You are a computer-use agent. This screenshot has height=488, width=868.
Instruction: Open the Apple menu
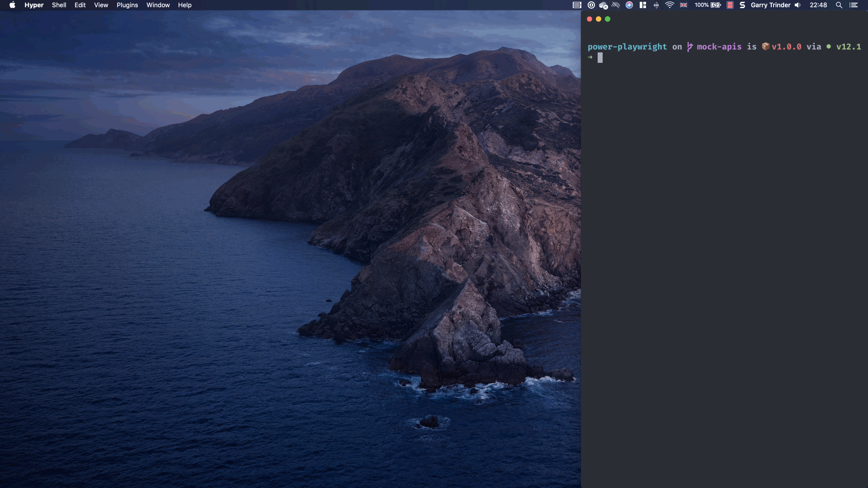coord(12,5)
